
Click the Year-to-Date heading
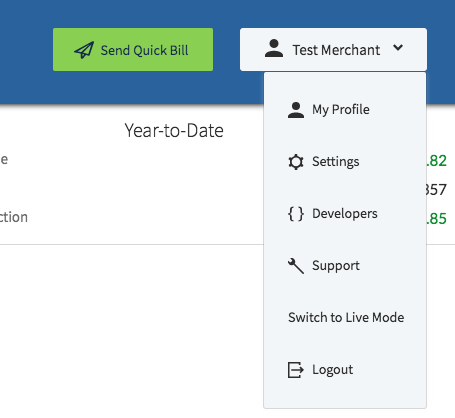point(174,130)
